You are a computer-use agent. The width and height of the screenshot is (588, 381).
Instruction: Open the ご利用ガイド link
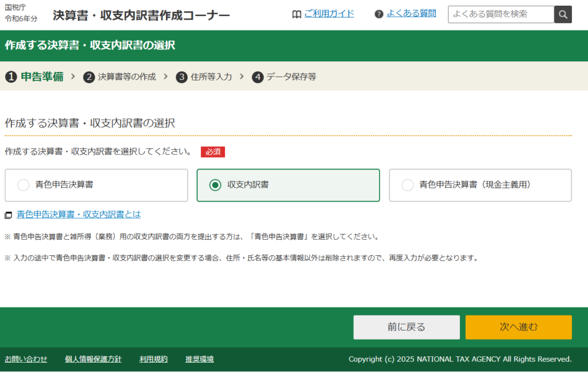coord(329,14)
